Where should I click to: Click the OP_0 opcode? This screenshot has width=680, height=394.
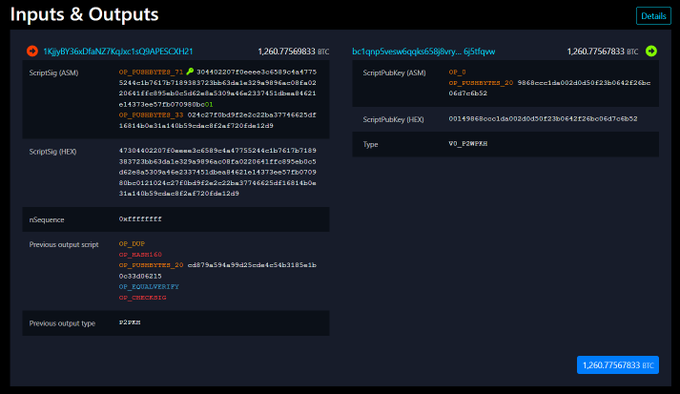pyautogui.click(x=457, y=72)
